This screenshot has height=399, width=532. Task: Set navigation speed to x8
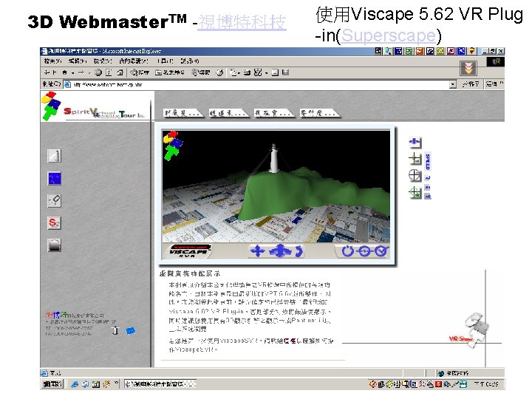click(x=428, y=197)
